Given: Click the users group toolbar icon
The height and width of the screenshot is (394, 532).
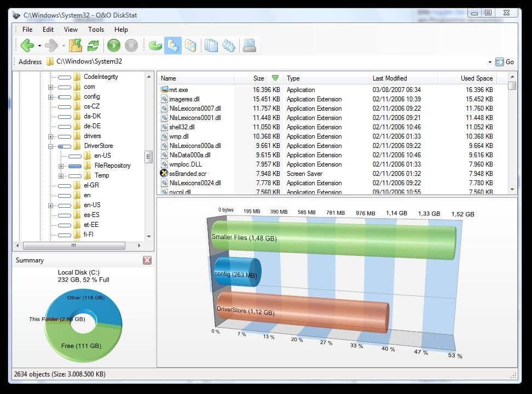Looking at the screenshot, I should coord(229,45).
